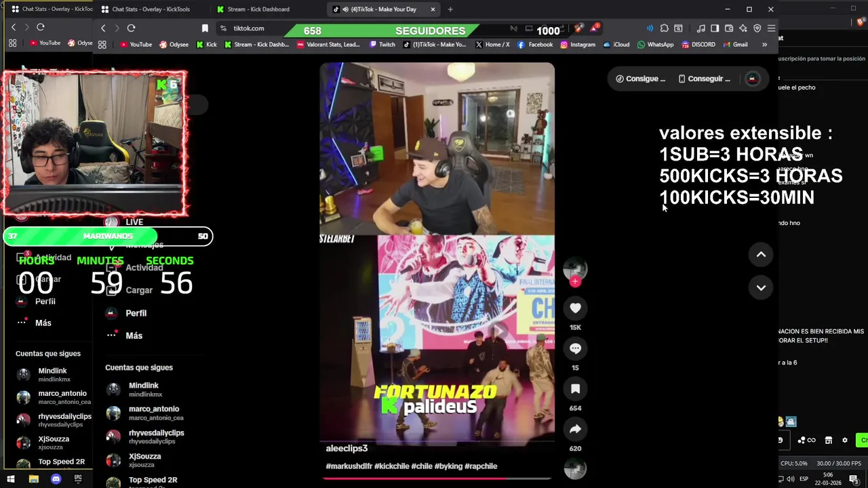Open the iCloud bookmark

pos(616,45)
